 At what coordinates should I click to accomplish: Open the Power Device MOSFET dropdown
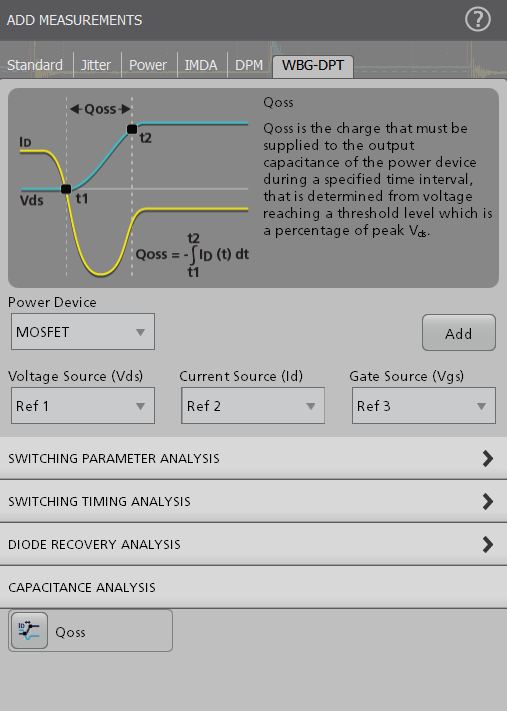83,331
